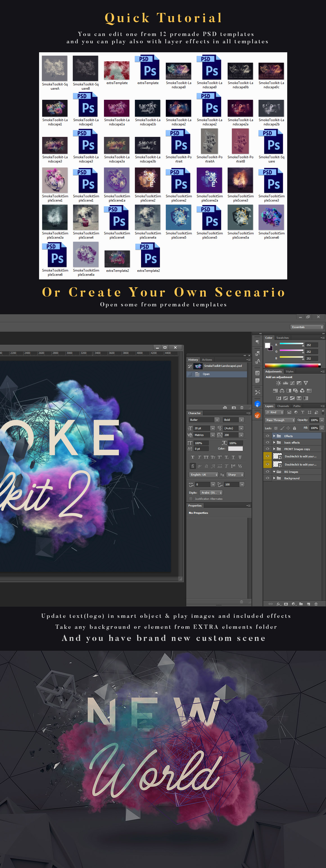
Task: Click the Brightness/Contrast adjustment icon
Action: pyautogui.click(x=279, y=383)
